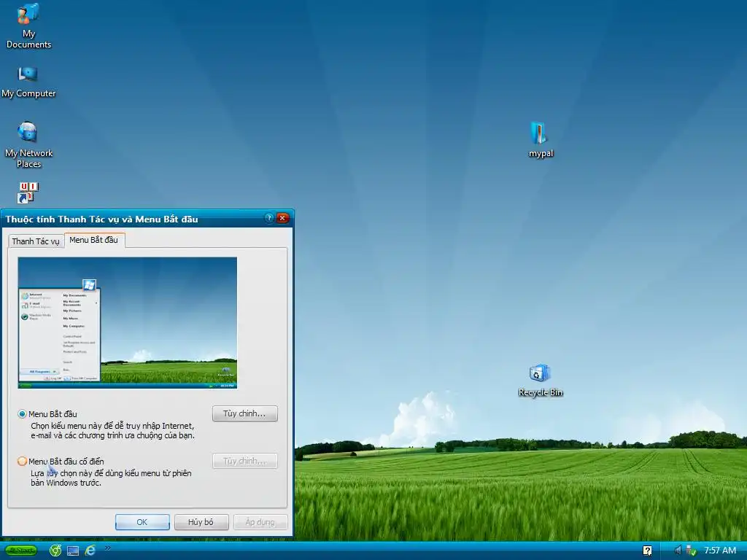
Task: Switch to the Menu Bắt đầu tab
Action: tap(94, 240)
